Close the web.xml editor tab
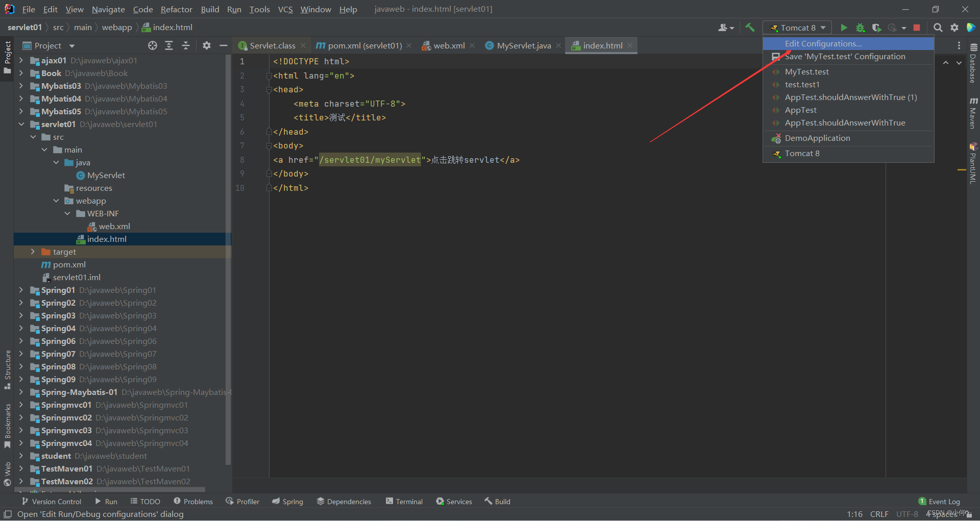The image size is (980, 521). (472, 45)
